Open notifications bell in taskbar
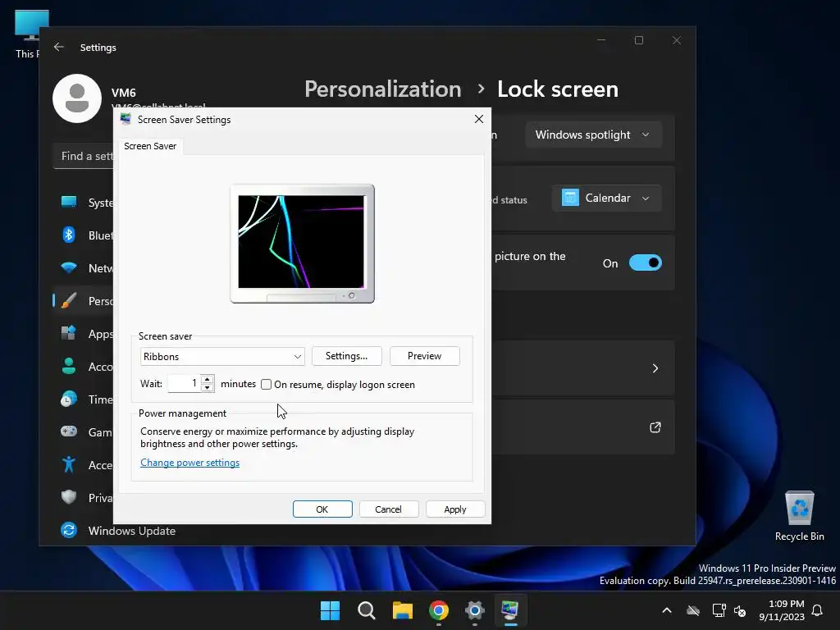 point(818,610)
